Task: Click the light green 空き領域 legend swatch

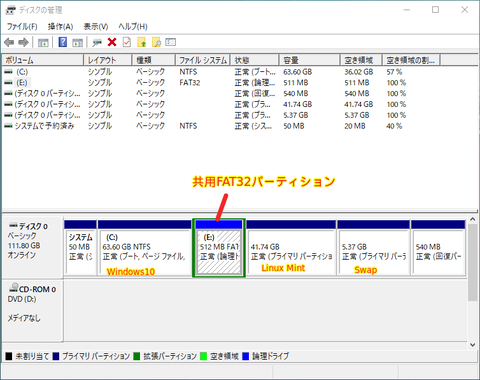Action: (204, 356)
